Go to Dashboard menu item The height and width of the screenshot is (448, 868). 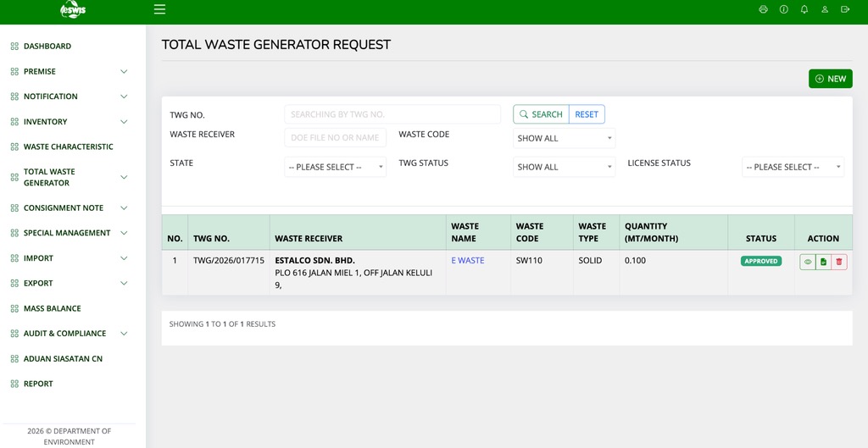tap(47, 47)
